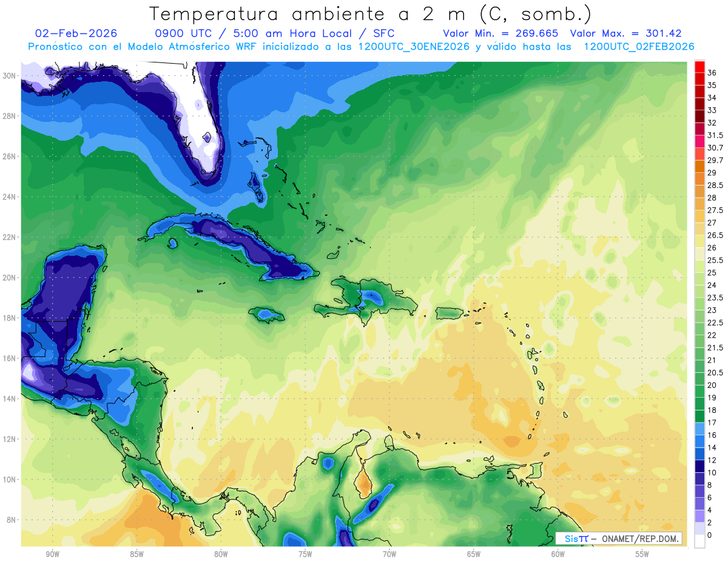The height and width of the screenshot is (562, 728).
Task: Click the '22.5' label on the color scale
Action: tap(715, 323)
